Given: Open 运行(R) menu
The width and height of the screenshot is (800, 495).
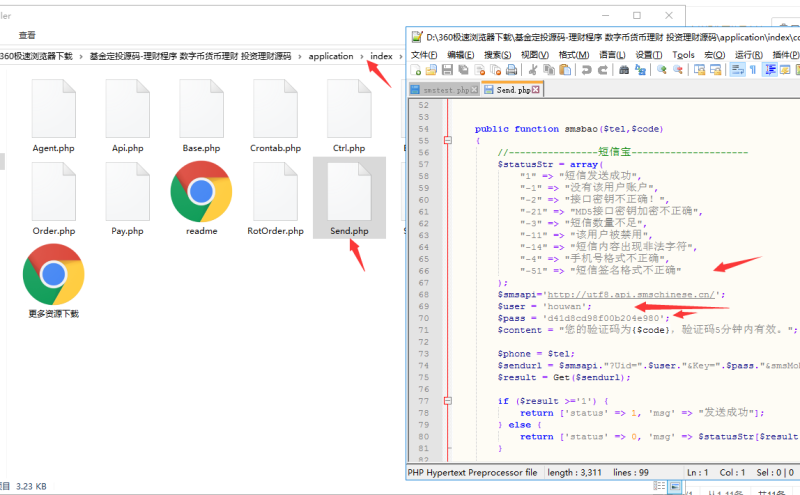Looking at the screenshot, I should pyautogui.click(x=748, y=55).
